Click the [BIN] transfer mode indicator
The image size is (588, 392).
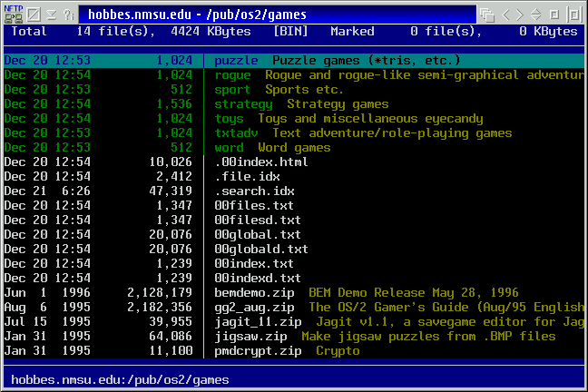pyautogui.click(x=290, y=32)
